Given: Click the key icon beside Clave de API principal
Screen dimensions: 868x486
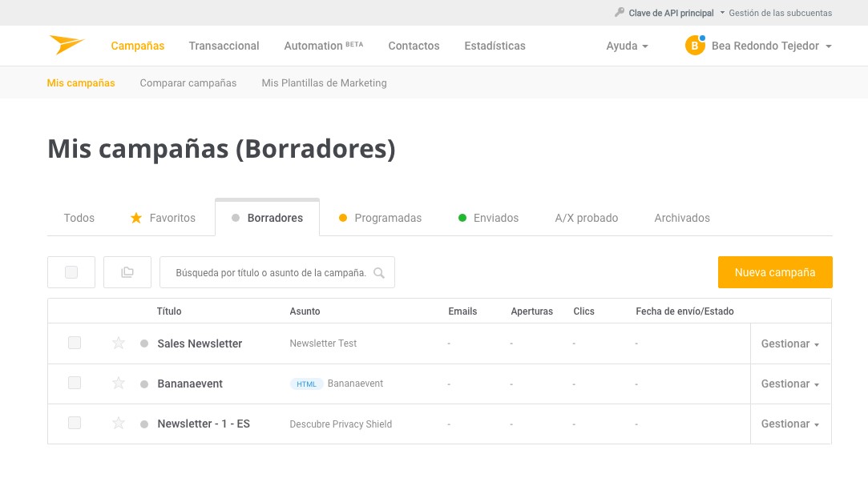Looking at the screenshot, I should [x=620, y=13].
